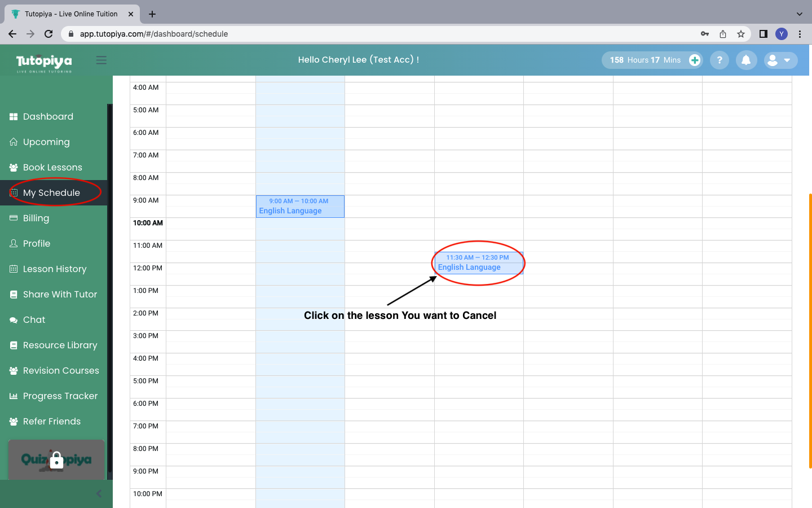Viewport: 812px width, 508px height.
Task: Open the Dashboard menu item
Action: 48,117
